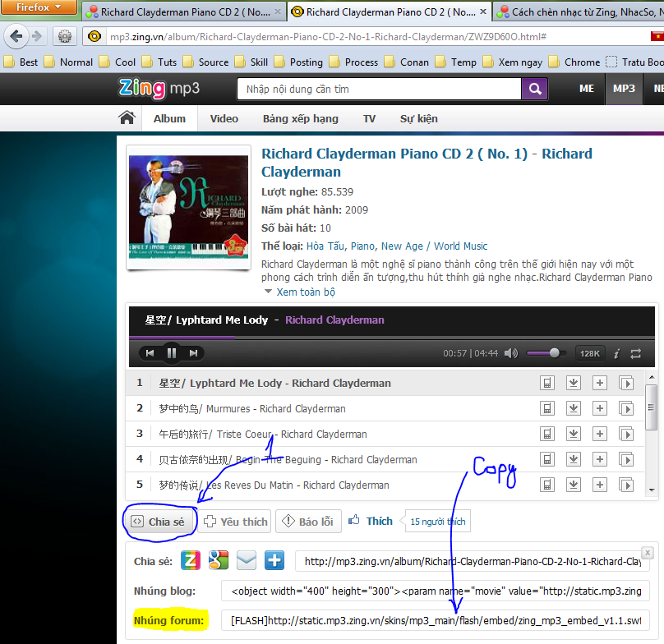Open the Sự kiện menu item
Viewport: 664px width, 644px height.
[419, 118]
